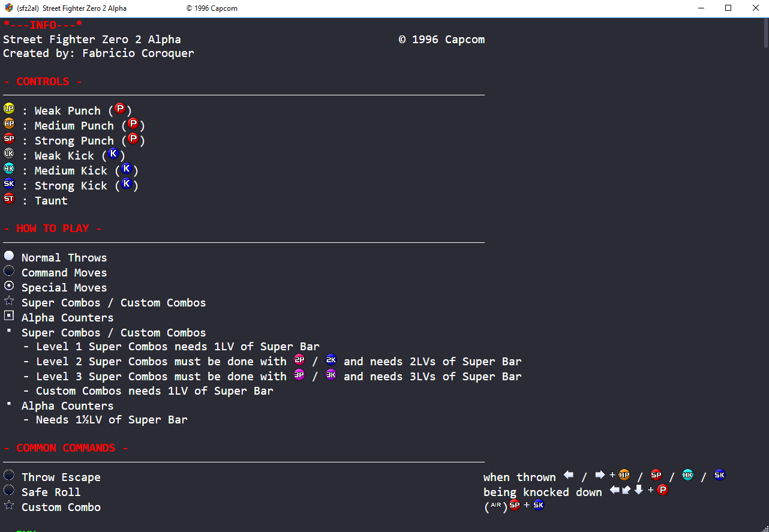769x532 pixels.
Task: Click the Throw Escape entry text
Action: pos(61,477)
